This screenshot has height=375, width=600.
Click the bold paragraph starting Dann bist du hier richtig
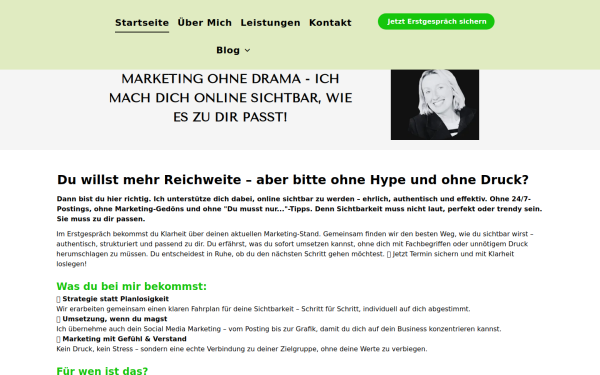[x=299, y=209]
